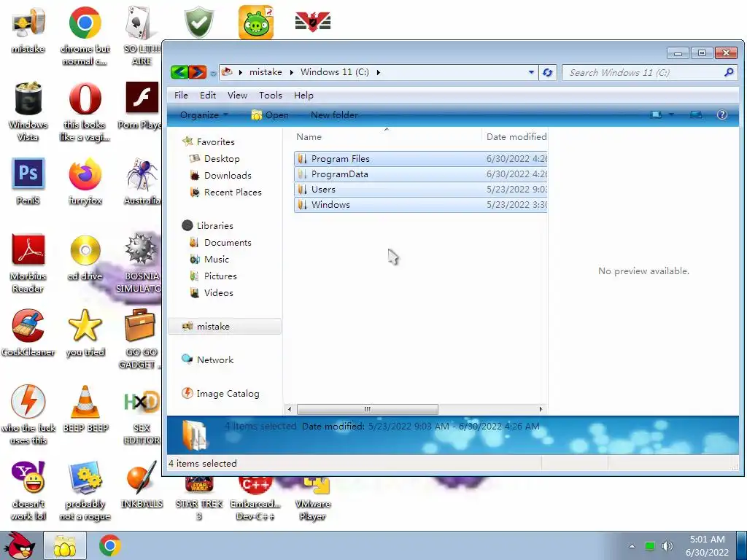Click the refresh button beside address bar
The image size is (747, 560).
548,72
